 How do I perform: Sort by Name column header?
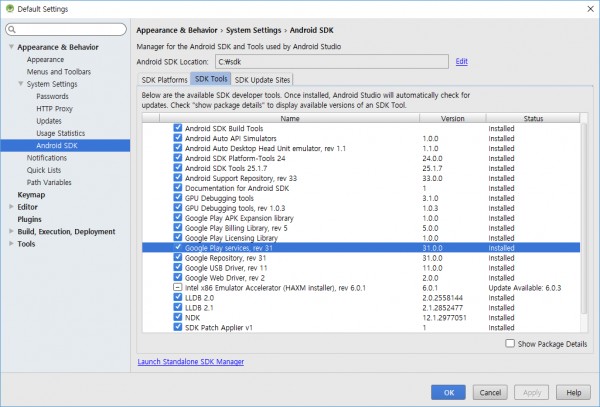pyautogui.click(x=289, y=118)
